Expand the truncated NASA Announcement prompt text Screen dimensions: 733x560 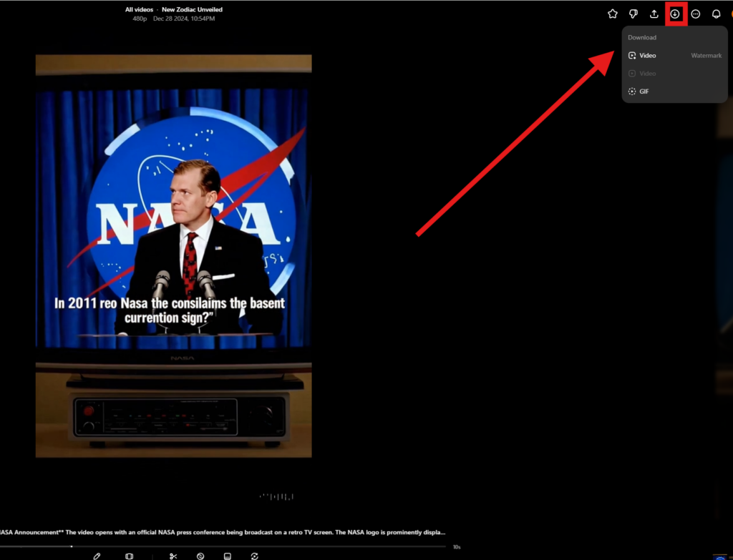222,533
